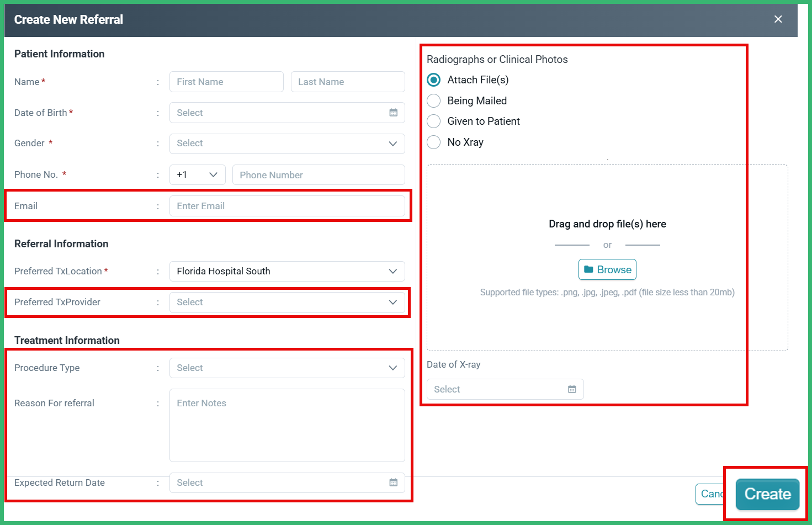The height and width of the screenshot is (525, 812).
Task: Click the Create button
Action: (x=767, y=494)
